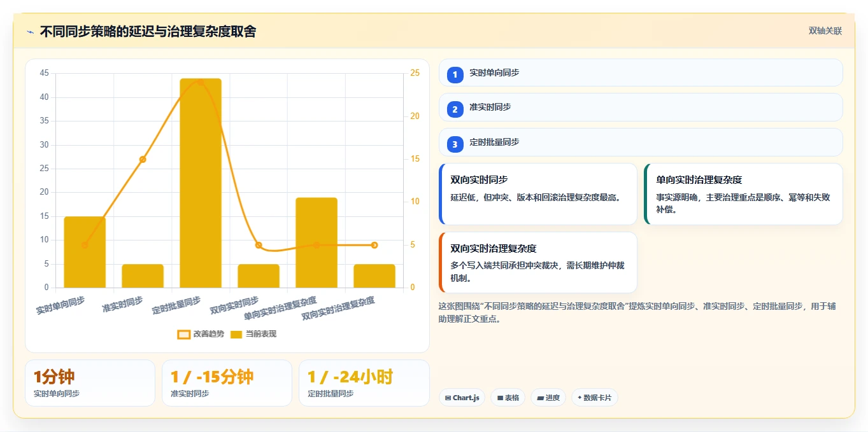Click the Chart.js tag
The image size is (868, 432).
tap(462, 398)
